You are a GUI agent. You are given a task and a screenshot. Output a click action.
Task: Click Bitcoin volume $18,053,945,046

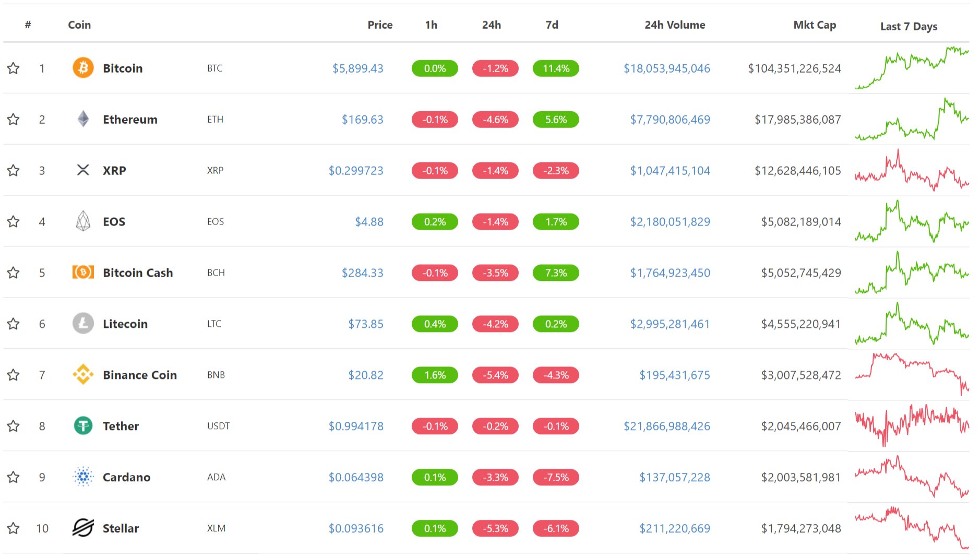tap(667, 68)
